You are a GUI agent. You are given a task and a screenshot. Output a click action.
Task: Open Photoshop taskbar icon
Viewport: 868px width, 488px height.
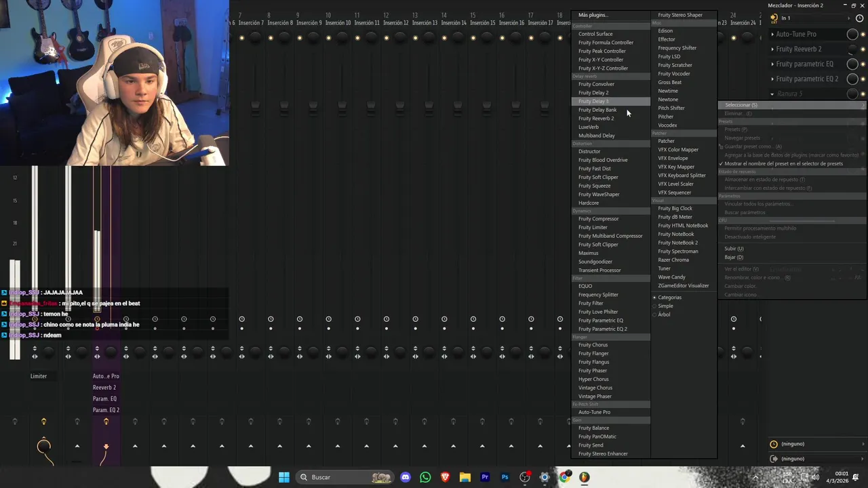pyautogui.click(x=505, y=477)
